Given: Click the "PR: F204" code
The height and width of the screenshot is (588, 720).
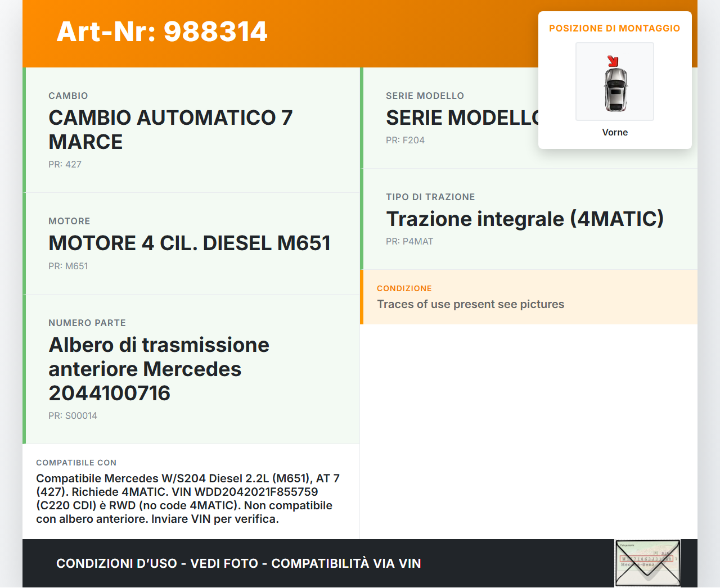Looking at the screenshot, I should tap(405, 140).
